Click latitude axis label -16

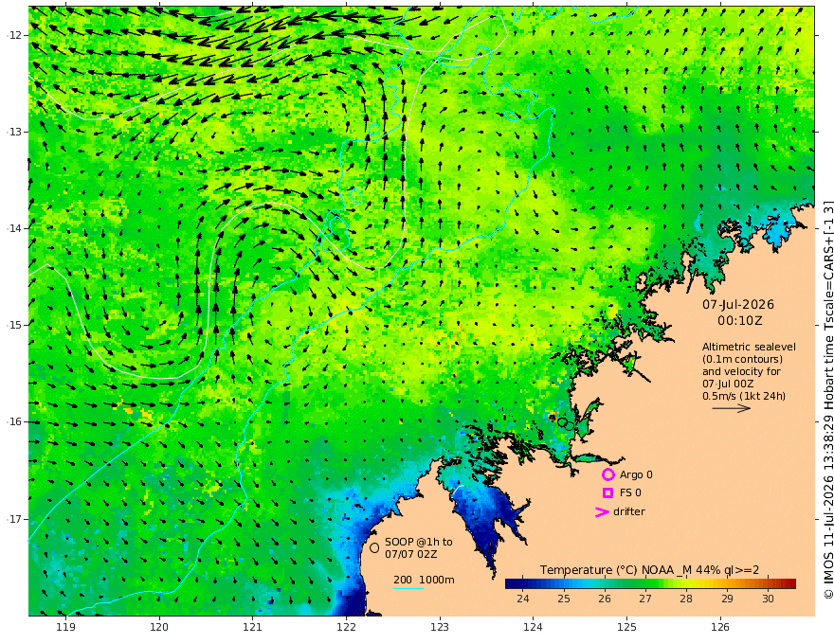click(14, 421)
